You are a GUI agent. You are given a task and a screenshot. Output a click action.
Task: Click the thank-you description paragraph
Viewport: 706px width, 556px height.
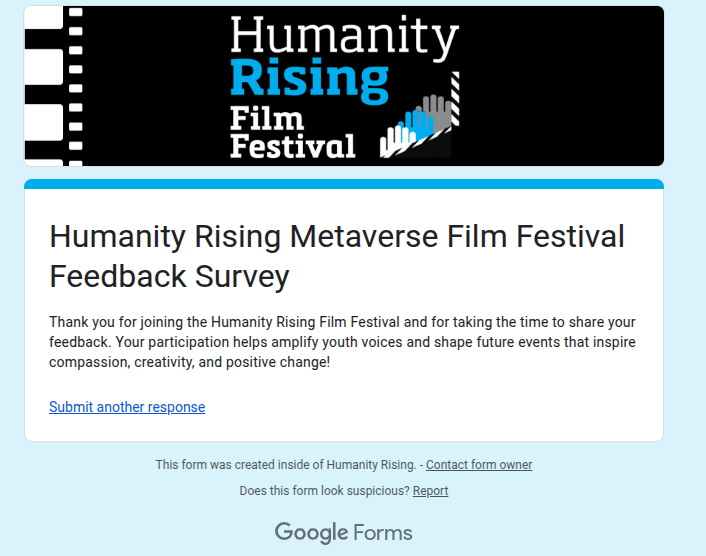click(x=342, y=342)
